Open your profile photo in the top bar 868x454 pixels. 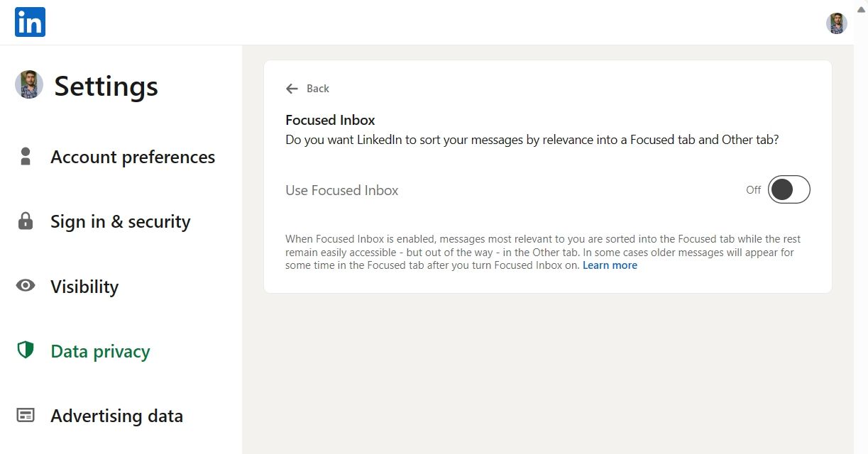(x=836, y=23)
